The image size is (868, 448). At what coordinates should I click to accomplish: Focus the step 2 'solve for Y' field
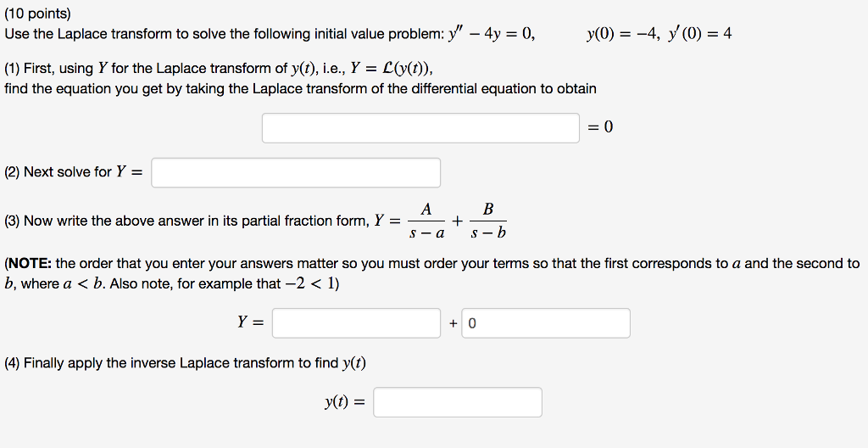click(x=296, y=172)
